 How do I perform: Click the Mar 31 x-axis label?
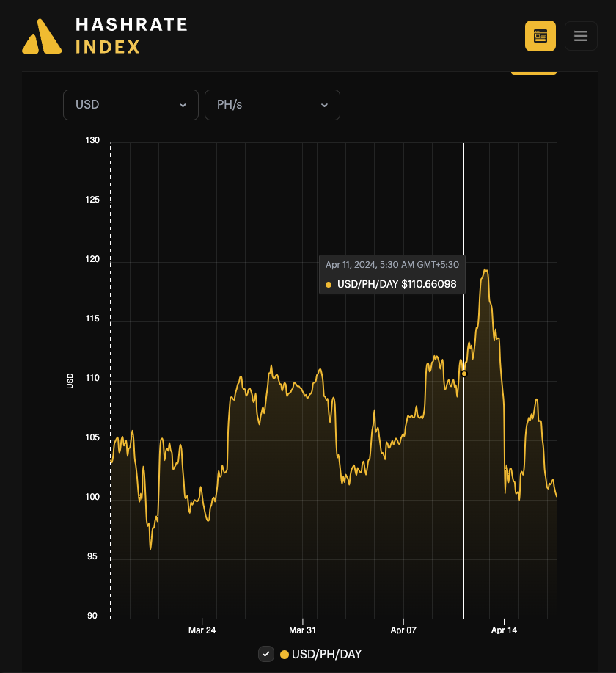click(x=302, y=630)
